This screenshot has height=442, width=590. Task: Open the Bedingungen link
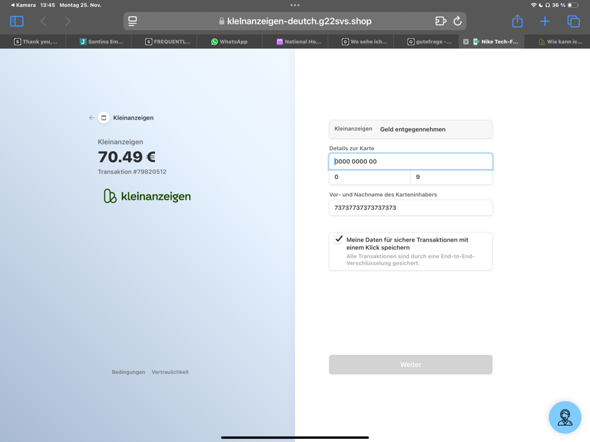click(128, 372)
